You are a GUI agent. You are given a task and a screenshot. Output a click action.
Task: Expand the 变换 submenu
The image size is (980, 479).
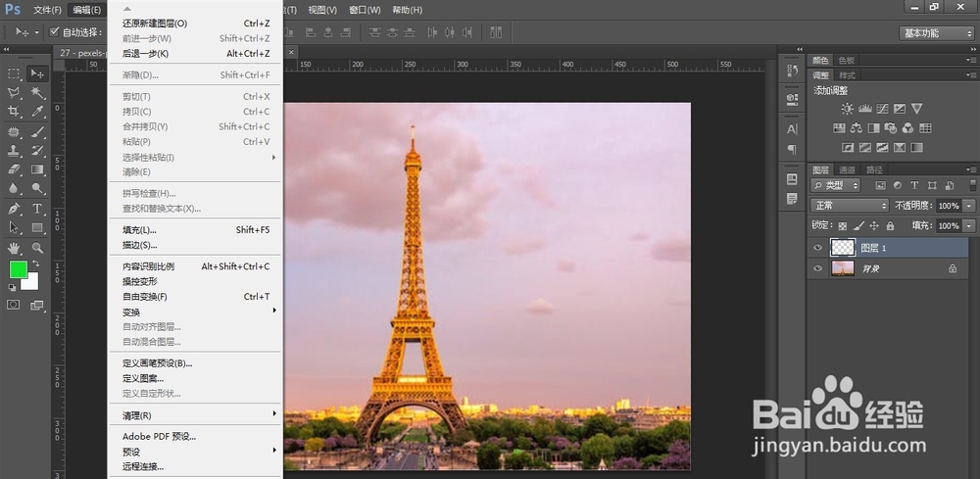[x=196, y=311]
